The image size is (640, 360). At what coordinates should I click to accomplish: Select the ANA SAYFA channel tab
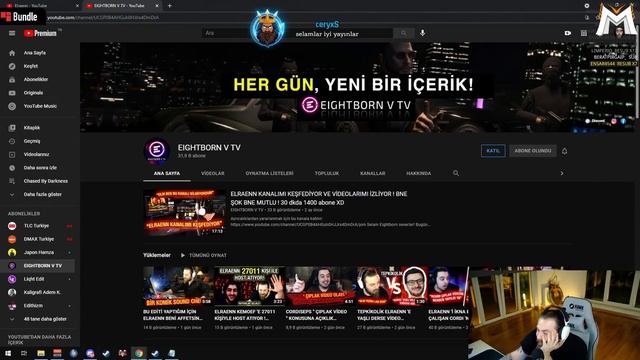(x=167, y=173)
